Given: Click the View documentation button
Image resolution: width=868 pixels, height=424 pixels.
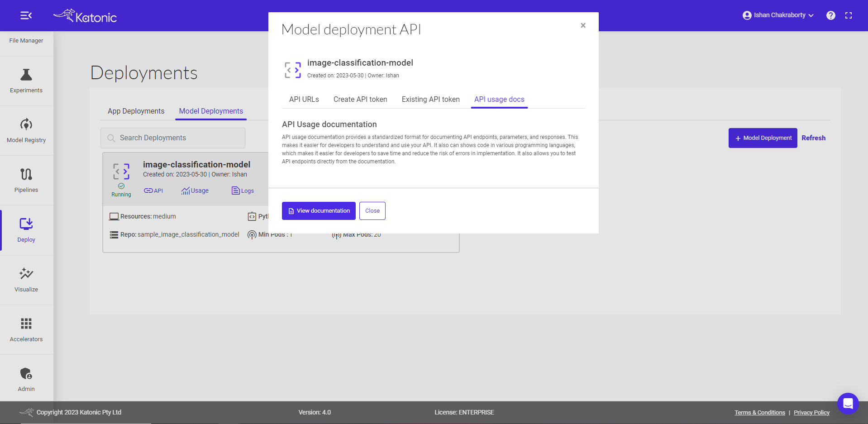Looking at the screenshot, I should [319, 211].
